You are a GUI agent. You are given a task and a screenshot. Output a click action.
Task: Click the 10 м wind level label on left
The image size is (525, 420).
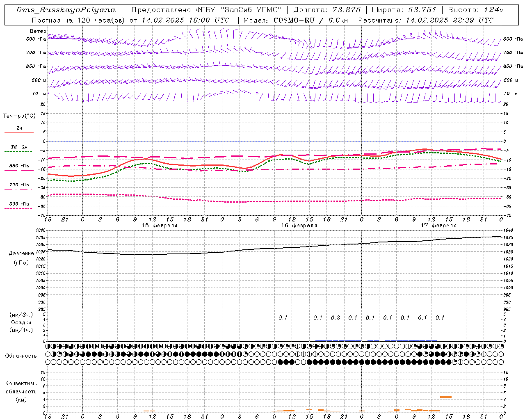(39, 94)
